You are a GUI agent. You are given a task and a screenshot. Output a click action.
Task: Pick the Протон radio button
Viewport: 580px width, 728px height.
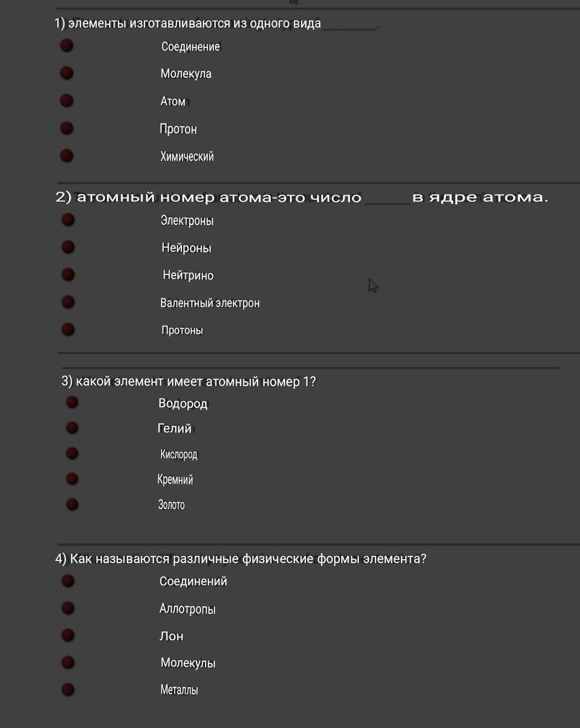[x=67, y=128]
